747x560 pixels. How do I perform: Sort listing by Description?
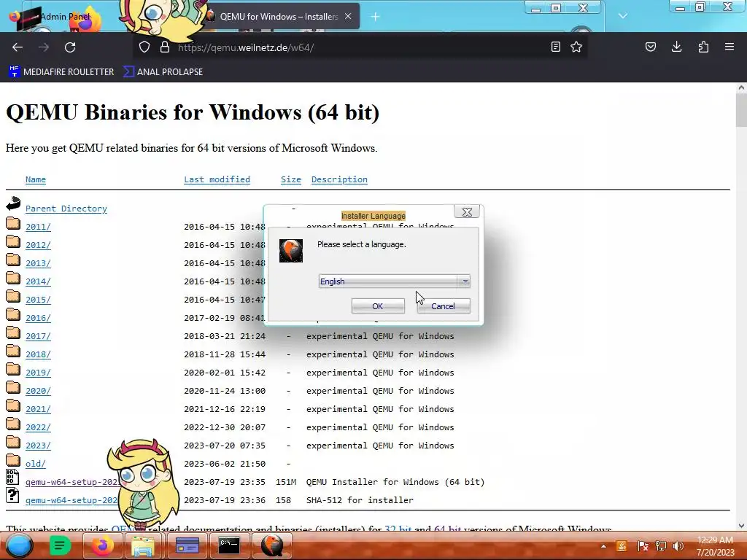[x=339, y=179]
